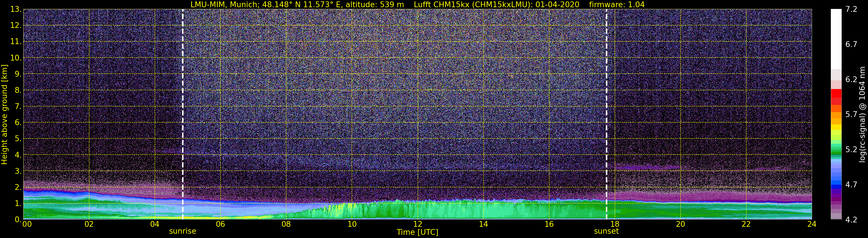
Task: Click the colorbar value '4.2'
Action: (x=851, y=220)
